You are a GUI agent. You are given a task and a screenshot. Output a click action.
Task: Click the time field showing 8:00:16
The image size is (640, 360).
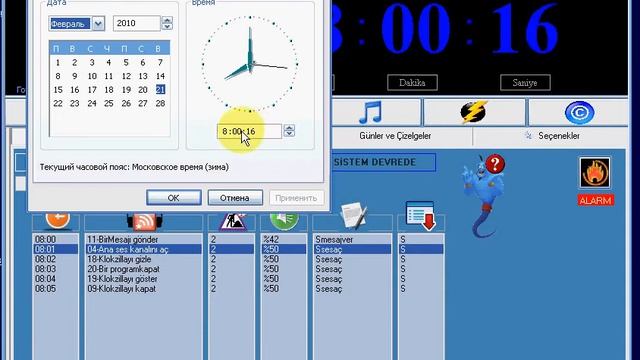pyautogui.click(x=249, y=131)
